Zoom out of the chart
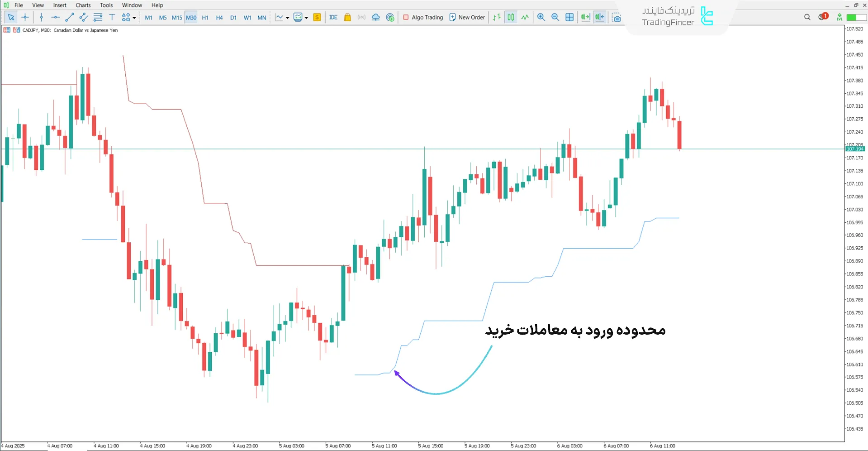This screenshot has width=868, height=451. point(555,17)
